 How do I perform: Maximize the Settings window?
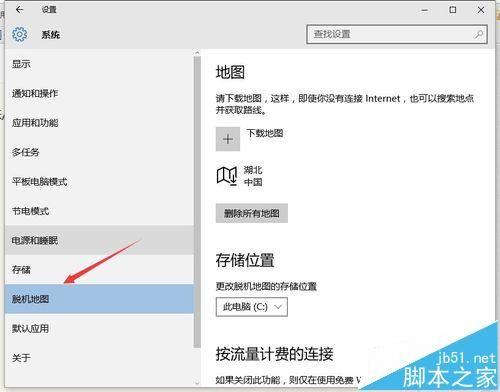pos(453,10)
